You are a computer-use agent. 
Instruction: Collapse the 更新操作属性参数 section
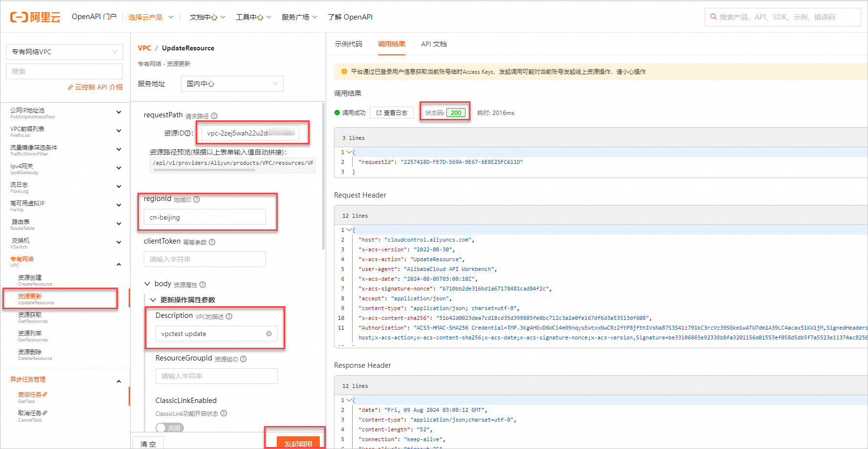click(153, 300)
